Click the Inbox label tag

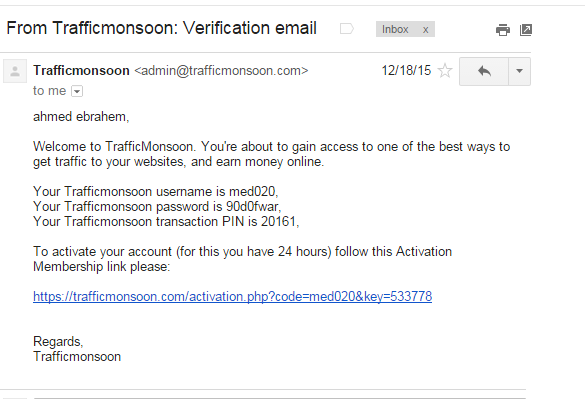(395, 29)
